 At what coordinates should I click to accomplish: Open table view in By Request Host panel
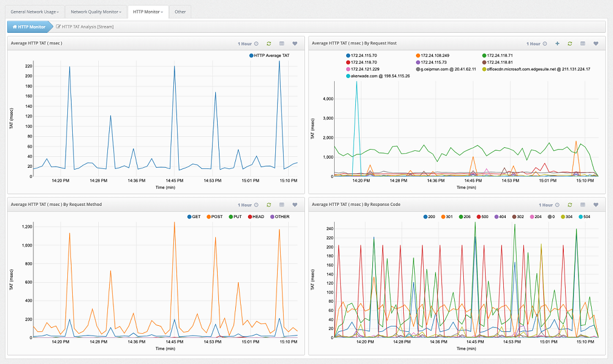click(583, 44)
